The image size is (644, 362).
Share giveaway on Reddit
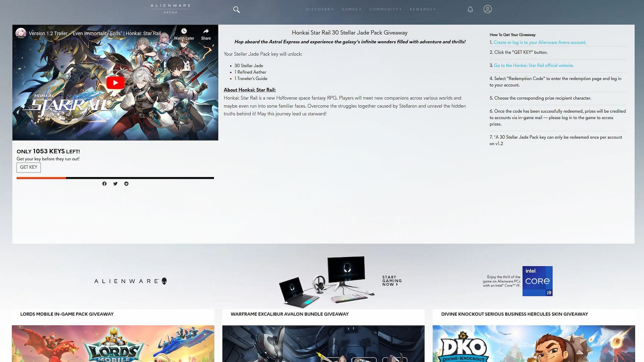126,184
